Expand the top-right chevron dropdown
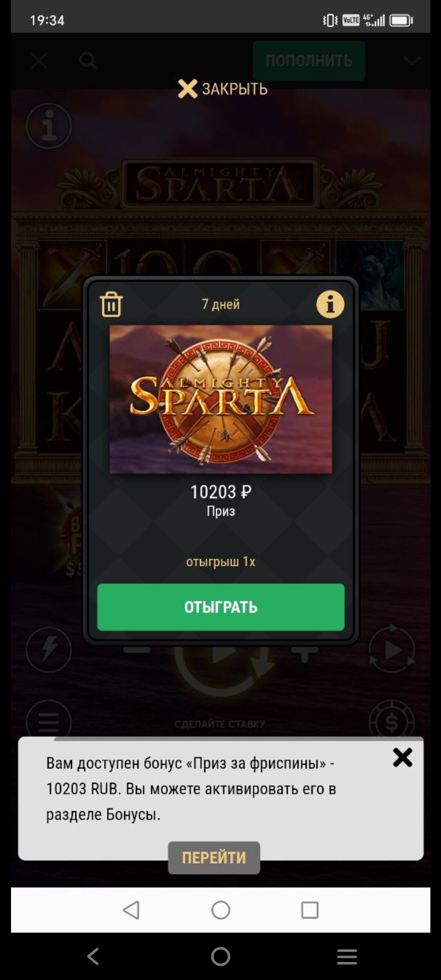The height and width of the screenshot is (980, 441). [x=412, y=61]
